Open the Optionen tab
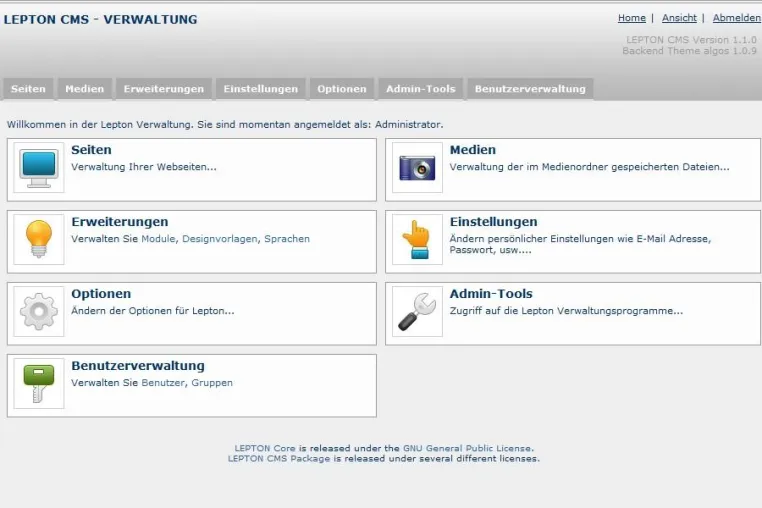Screen dimensions: 762x508 342,89
